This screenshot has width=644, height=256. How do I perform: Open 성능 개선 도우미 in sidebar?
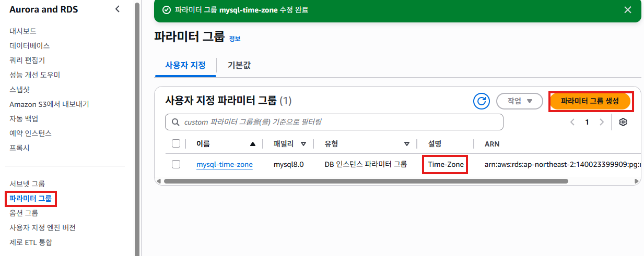coord(34,75)
